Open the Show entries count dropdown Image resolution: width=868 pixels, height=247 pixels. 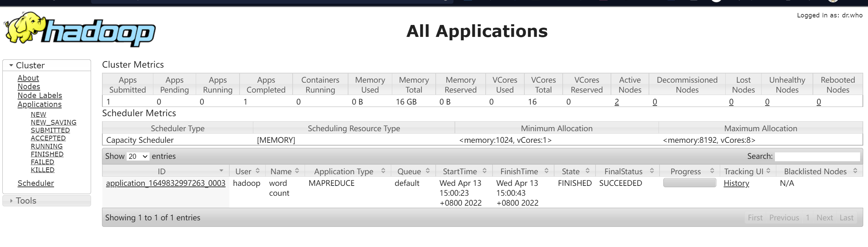click(138, 156)
